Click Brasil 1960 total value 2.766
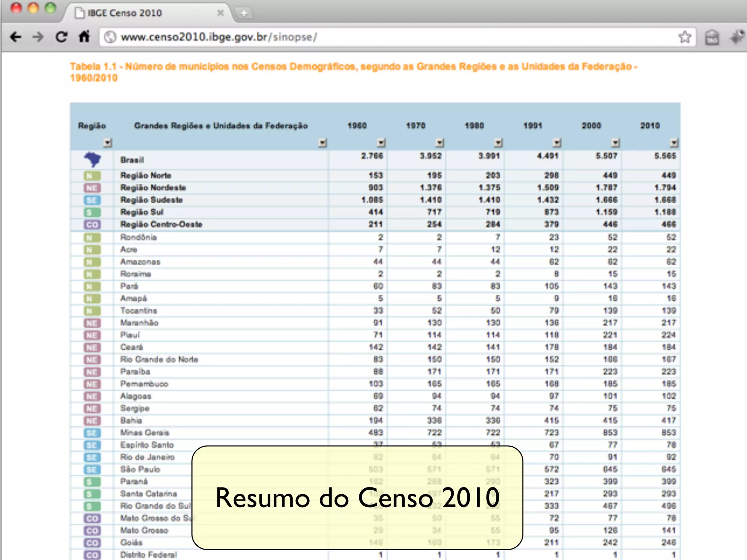Viewport: 747px width, 560px height. pyautogui.click(x=372, y=156)
